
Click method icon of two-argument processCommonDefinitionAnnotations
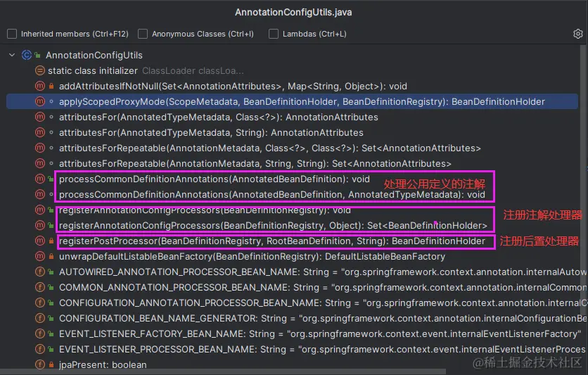tap(40, 194)
